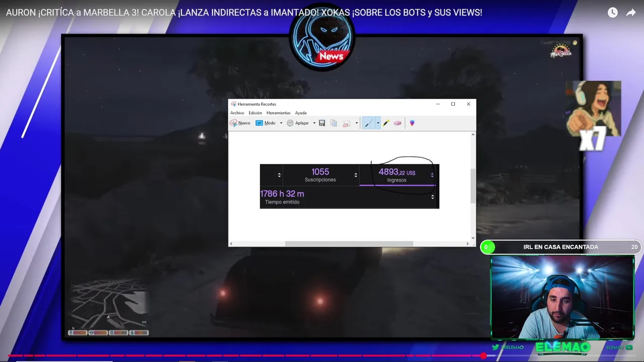Click the horizontal scrollbar right arrow
The image size is (644, 362).
tap(467, 244)
